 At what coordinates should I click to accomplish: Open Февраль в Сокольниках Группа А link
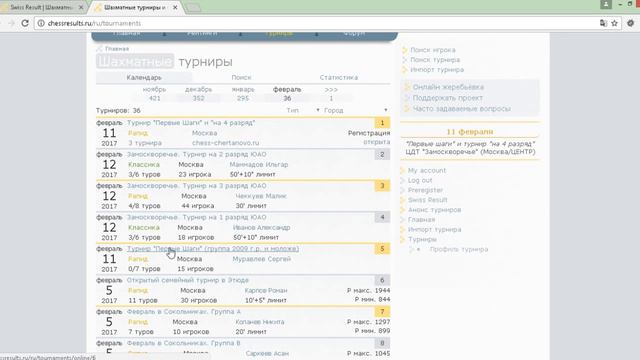point(184,311)
